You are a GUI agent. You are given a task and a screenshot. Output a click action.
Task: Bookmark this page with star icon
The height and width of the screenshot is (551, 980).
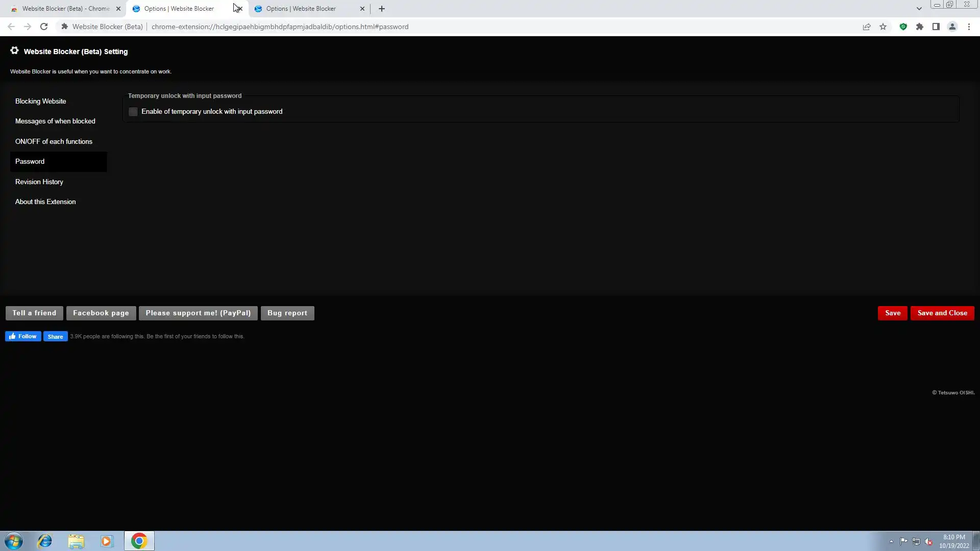(883, 27)
